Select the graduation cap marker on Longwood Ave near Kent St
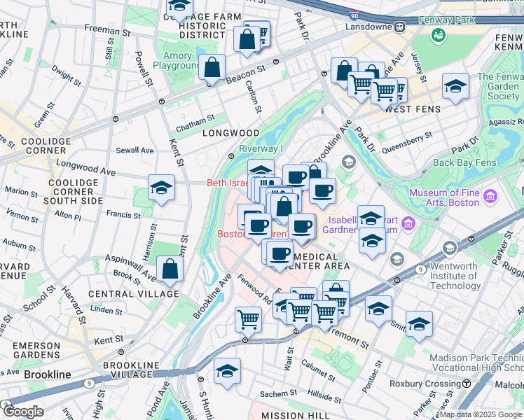Screen dimensions: 524x420 click(161, 188)
